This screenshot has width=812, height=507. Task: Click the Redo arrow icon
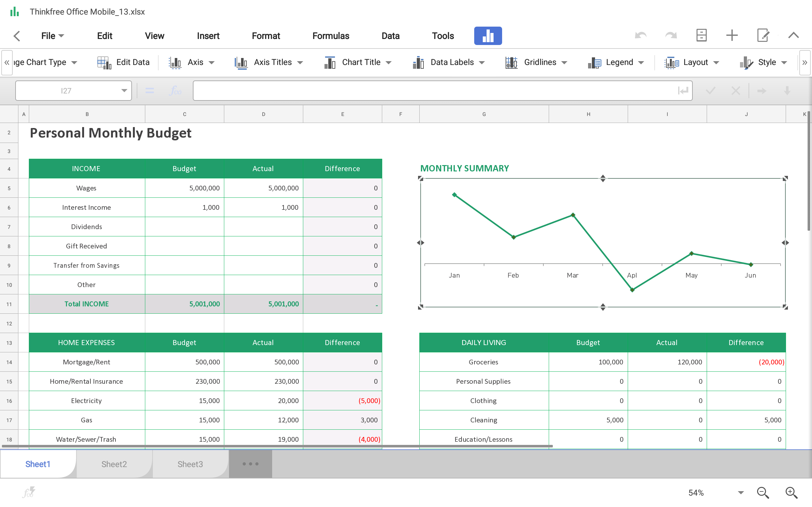click(671, 35)
